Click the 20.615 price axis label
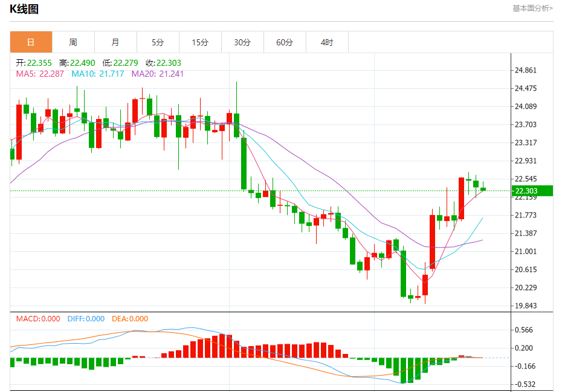562x392 pixels. (526, 269)
